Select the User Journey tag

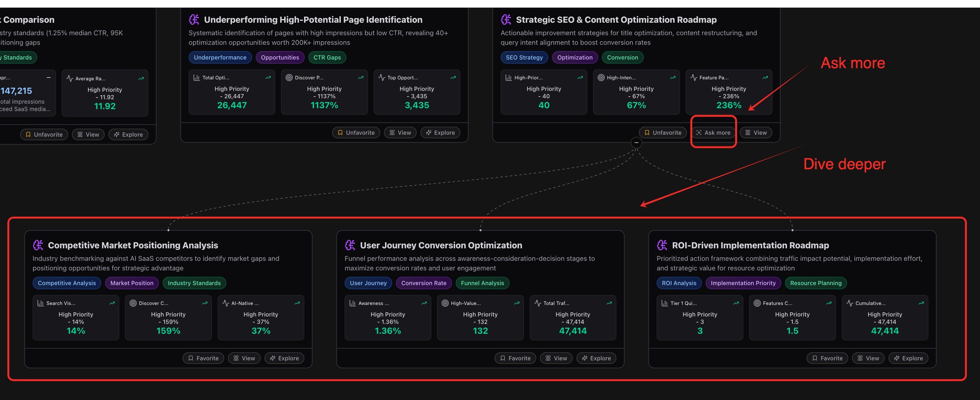point(368,283)
